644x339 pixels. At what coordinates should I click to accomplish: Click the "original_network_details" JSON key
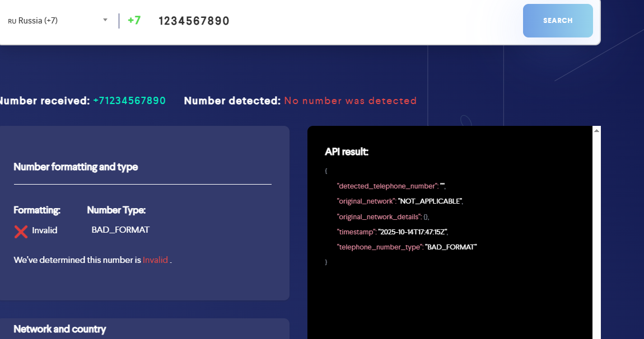[x=379, y=216]
